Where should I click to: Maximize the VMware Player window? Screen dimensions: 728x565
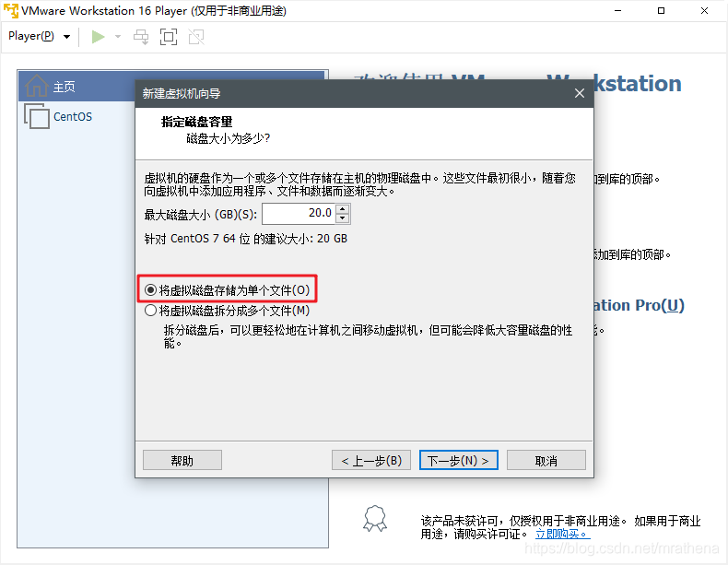[661, 11]
